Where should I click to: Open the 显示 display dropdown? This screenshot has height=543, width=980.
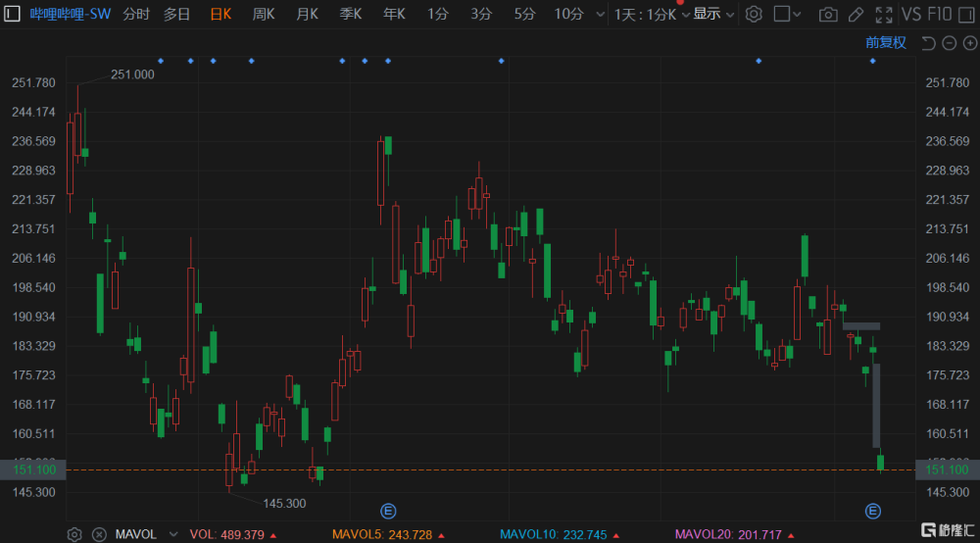coord(713,14)
